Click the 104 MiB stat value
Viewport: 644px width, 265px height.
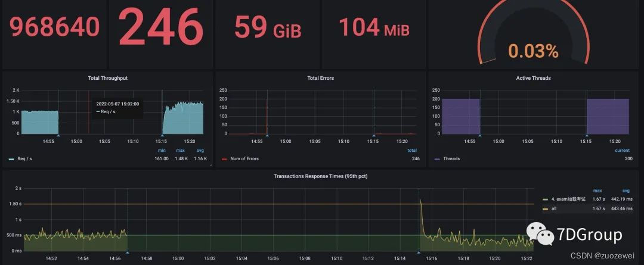[x=374, y=27]
